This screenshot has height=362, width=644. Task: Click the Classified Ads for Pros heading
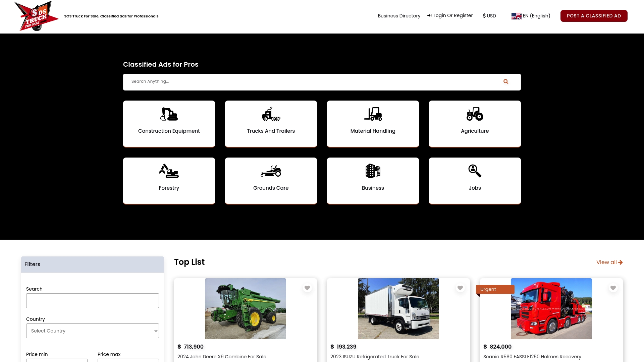point(161,64)
